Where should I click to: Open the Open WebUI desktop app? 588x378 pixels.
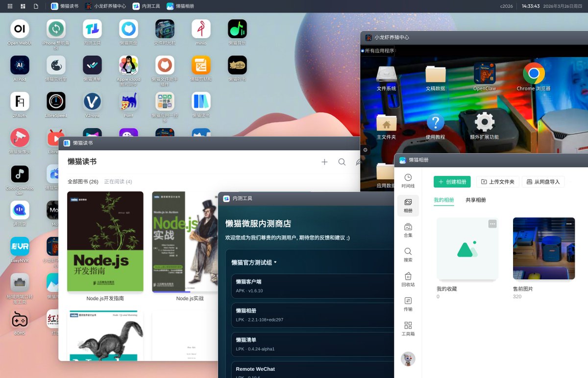coord(20,29)
